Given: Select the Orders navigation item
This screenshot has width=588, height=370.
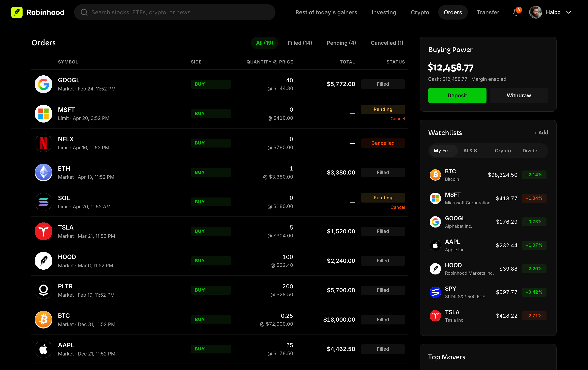Looking at the screenshot, I should pos(452,12).
